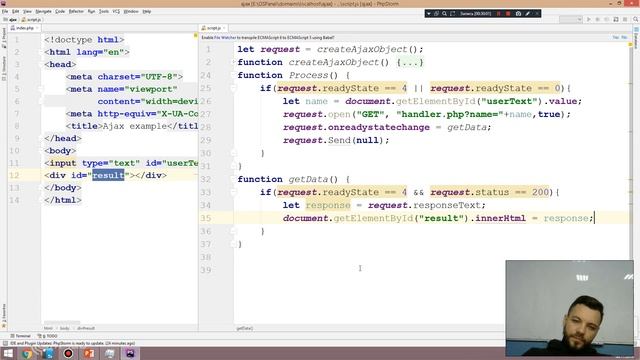Screen dimensions: 640x360
Task: Collapse the if block at line 25
Action: point(233,88)
